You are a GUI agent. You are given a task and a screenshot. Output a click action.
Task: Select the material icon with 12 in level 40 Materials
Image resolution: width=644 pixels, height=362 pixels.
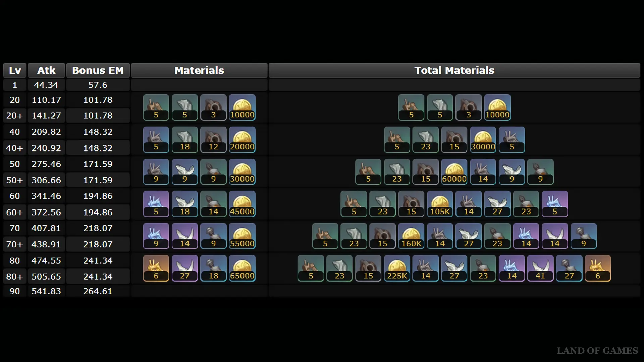[213, 139]
